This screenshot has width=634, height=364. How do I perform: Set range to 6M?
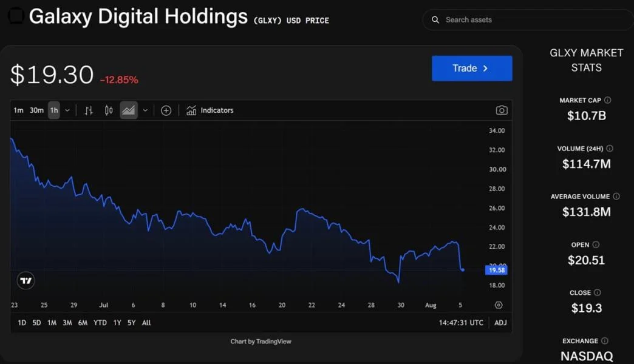[83, 323]
